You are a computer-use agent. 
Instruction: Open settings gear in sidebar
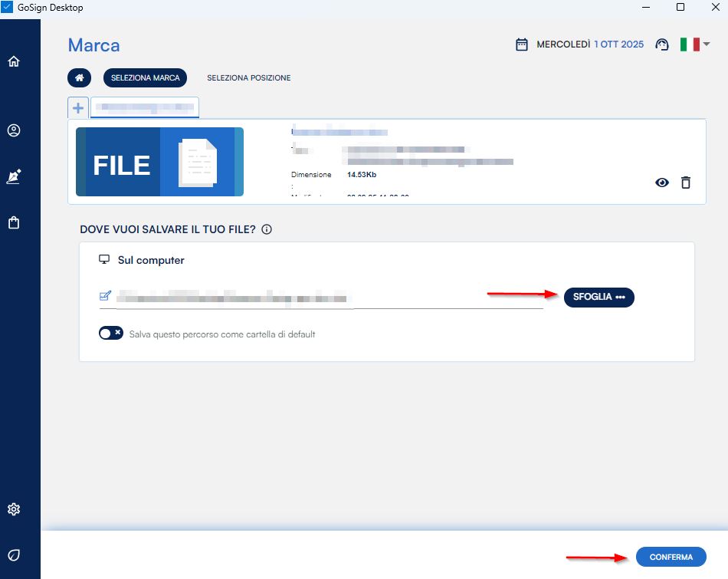[14, 509]
